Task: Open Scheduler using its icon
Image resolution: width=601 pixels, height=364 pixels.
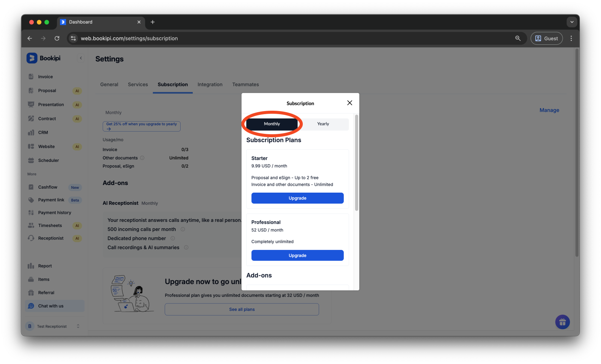Action: pyautogui.click(x=31, y=160)
